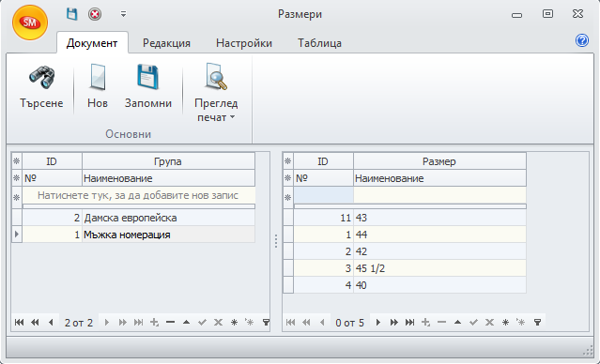
Task: Go to next record in sizes navigator
Action: pos(378,323)
